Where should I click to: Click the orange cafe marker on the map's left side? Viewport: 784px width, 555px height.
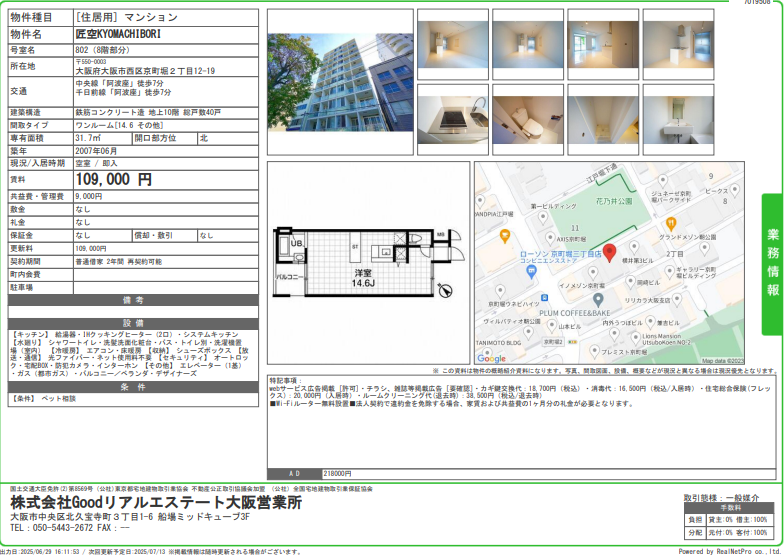505,237
